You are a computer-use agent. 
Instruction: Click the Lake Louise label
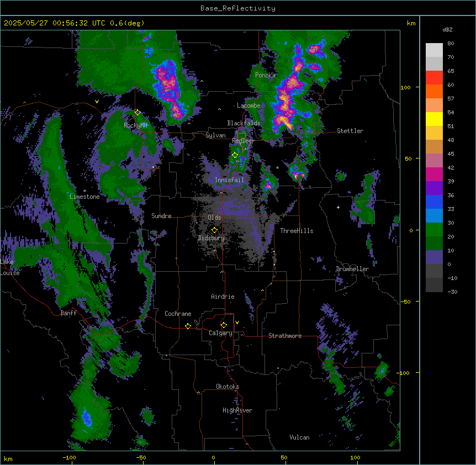(10, 267)
